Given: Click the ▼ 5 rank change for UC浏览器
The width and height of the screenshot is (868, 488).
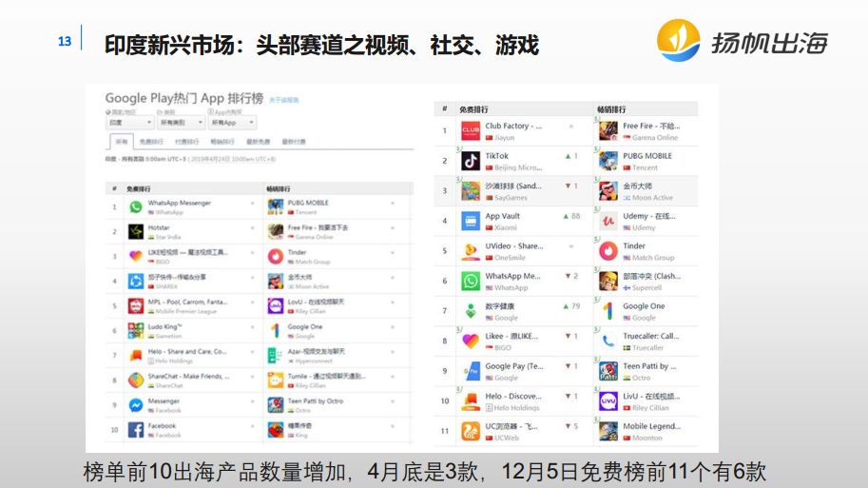Looking at the screenshot, I should (x=571, y=426).
